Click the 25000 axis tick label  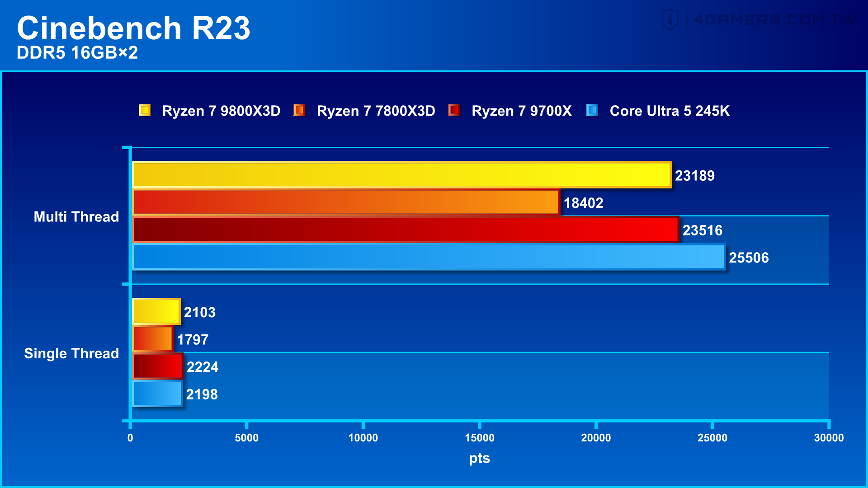click(x=712, y=438)
